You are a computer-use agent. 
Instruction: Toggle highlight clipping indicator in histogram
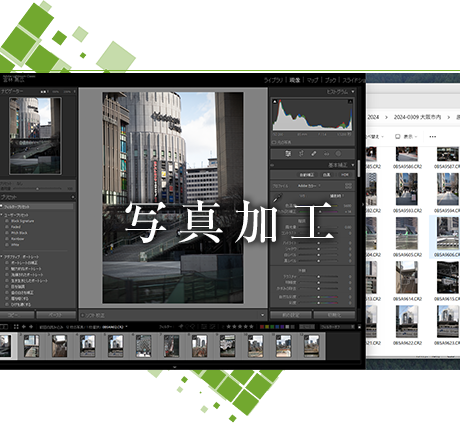tap(350, 101)
